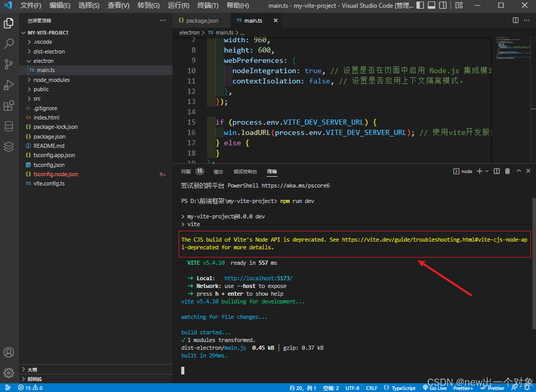Open the View menu (查看)

(x=118, y=6)
